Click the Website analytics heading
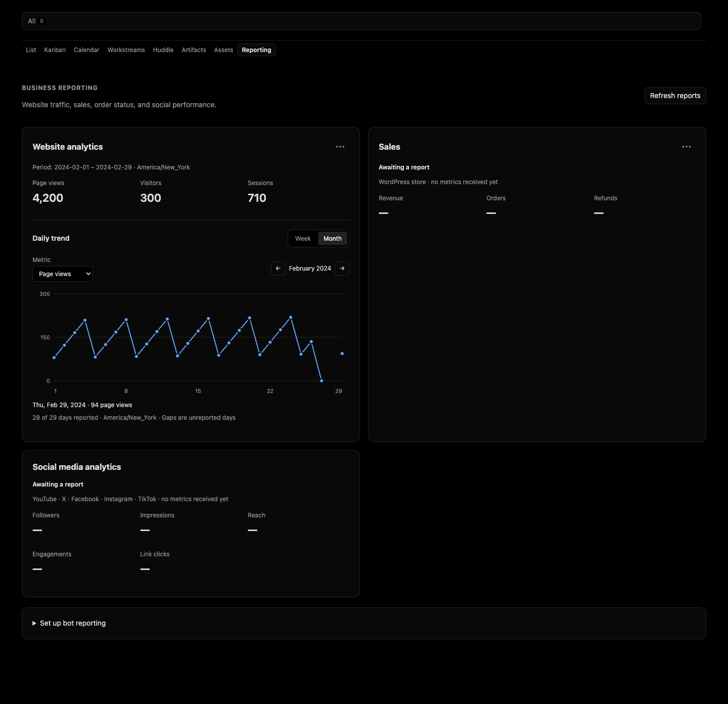This screenshot has height=704, width=728. [68, 147]
